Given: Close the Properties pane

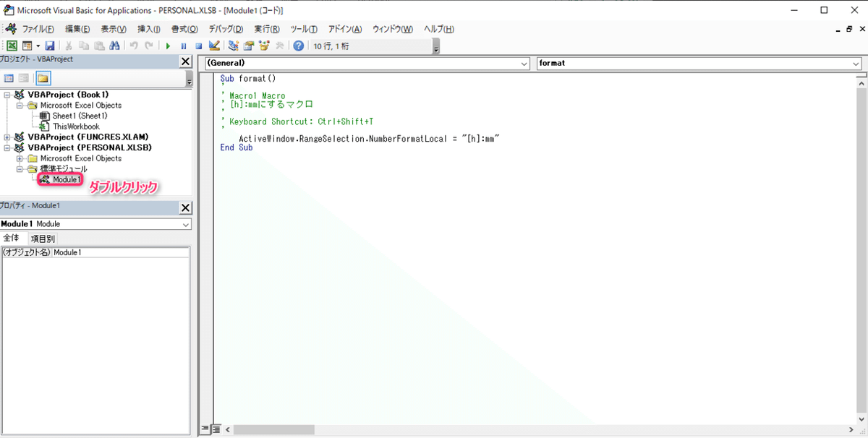Looking at the screenshot, I should click(186, 208).
